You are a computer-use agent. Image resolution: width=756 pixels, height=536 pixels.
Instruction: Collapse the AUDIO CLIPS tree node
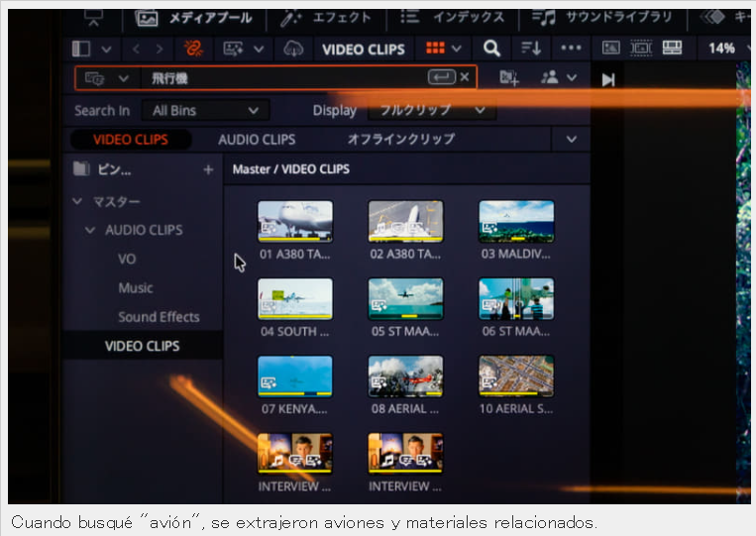point(90,230)
